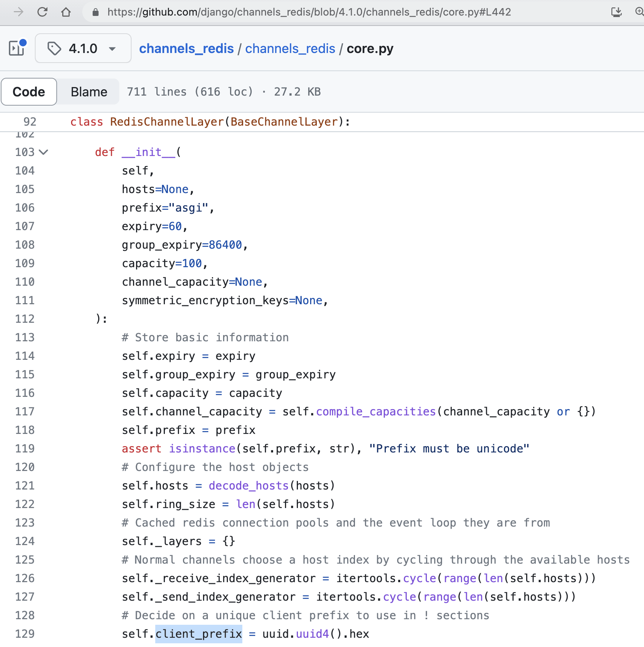Screen dimensions: 644x647
Task: Click line number 92
Action: tap(30, 122)
